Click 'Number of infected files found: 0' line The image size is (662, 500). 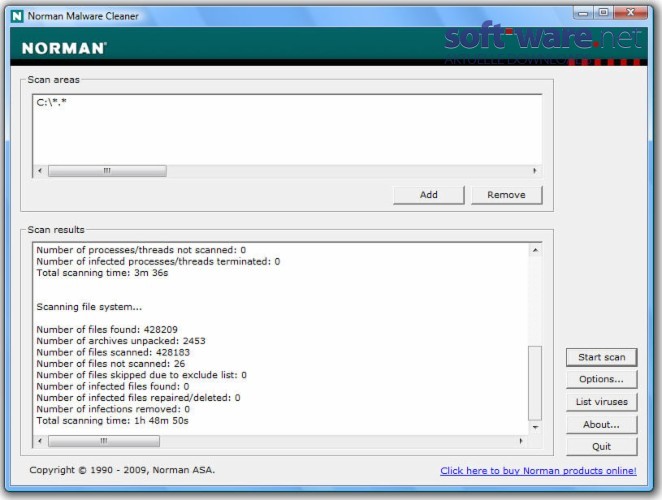(x=113, y=386)
